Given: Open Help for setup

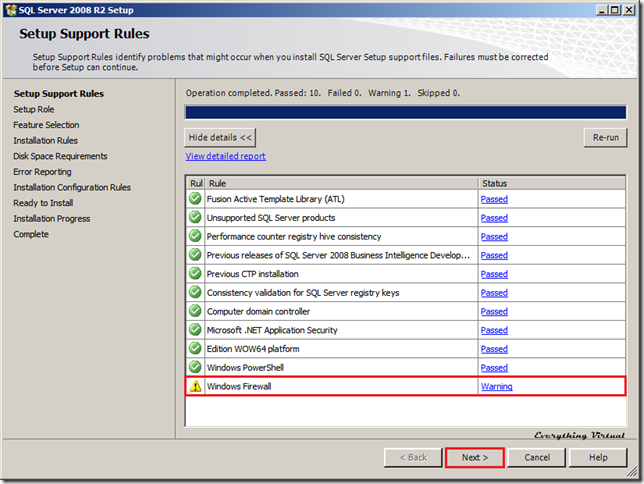Looking at the screenshot, I should 598,457.
